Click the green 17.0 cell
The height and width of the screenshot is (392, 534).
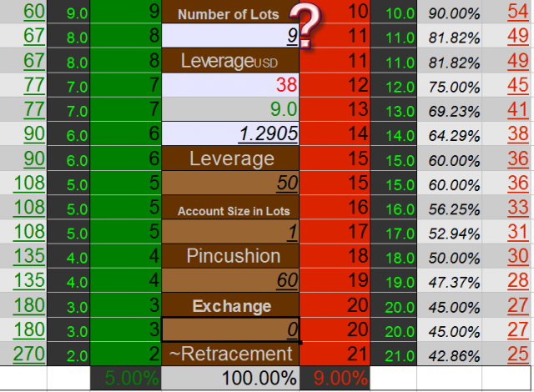393,231
